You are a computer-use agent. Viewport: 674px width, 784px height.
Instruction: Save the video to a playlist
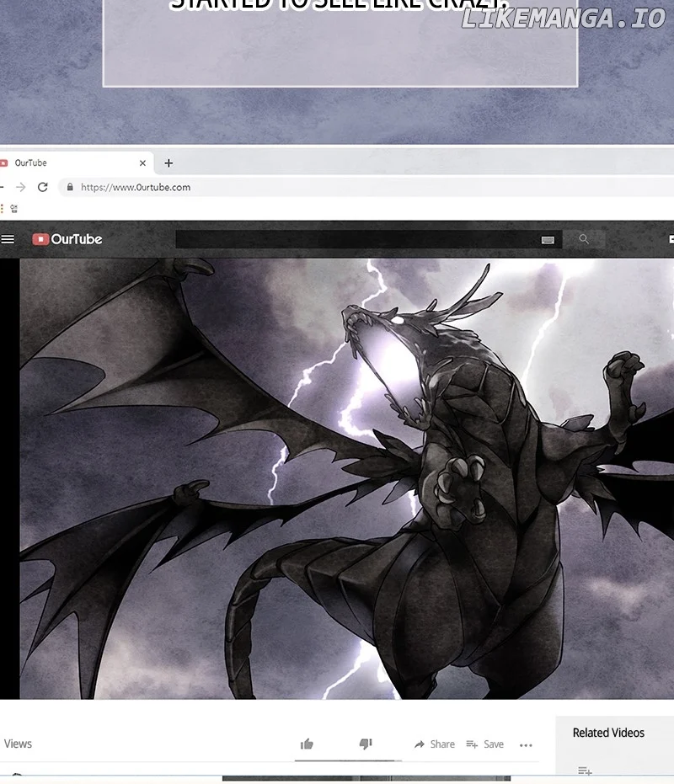[485, 744]
